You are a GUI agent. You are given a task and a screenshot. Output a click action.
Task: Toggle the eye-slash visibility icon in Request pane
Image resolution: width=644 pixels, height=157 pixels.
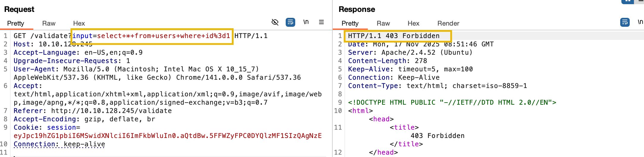pos(275,22)
